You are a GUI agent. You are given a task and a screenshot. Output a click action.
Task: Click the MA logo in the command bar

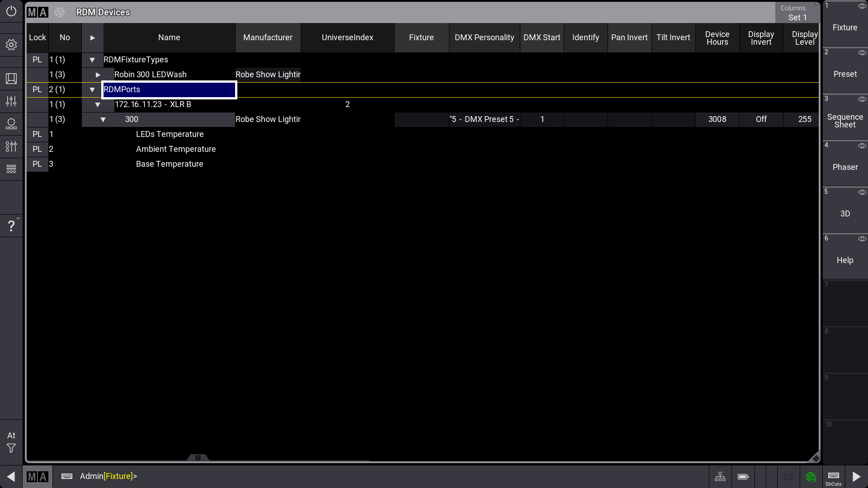(x=38, y=477)
